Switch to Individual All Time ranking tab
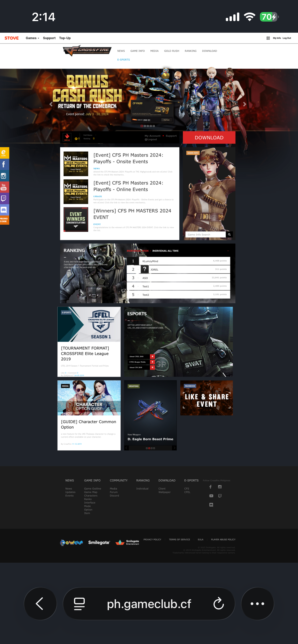Image resolution: width=298 pixels, height=644 pixels. [165, 251]
